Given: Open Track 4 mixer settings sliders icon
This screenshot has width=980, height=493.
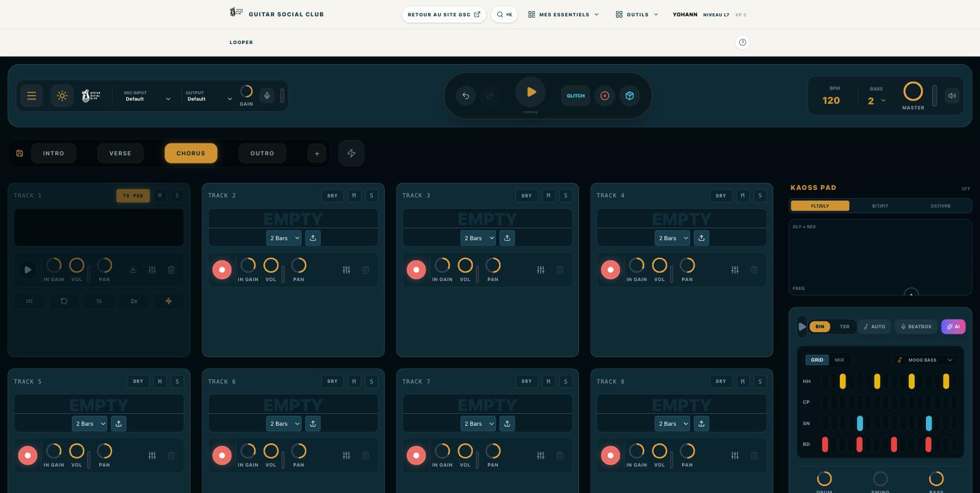Looking at the screenshot, I should [x=735, y=270].
